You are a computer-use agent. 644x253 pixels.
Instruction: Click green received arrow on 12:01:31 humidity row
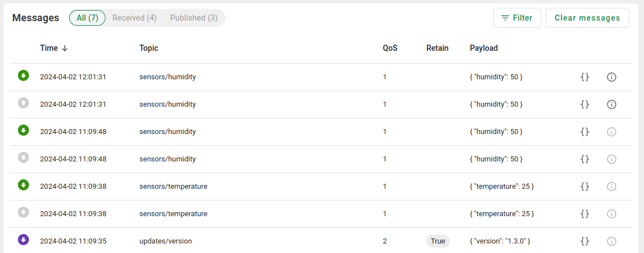tap(23, 75)
